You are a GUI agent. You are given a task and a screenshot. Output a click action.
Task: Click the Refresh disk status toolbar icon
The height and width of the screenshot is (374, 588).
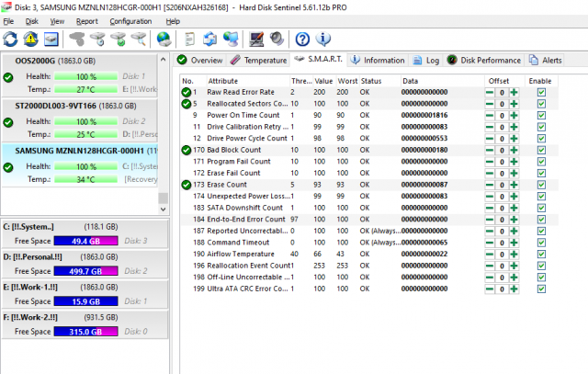coord(10,39)
